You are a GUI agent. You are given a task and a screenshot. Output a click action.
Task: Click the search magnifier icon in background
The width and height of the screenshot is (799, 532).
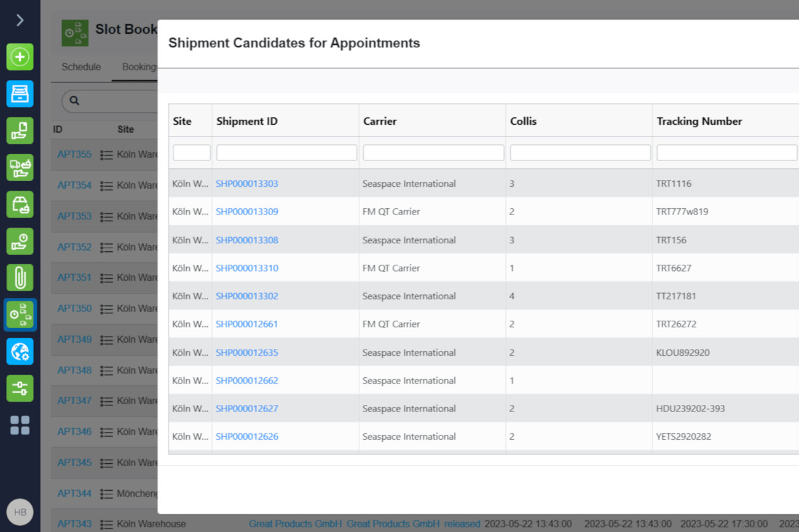(74, 101)
